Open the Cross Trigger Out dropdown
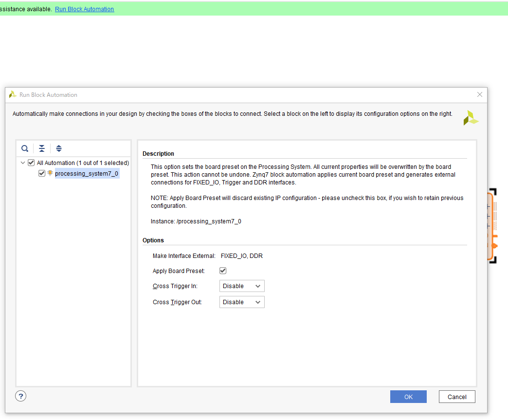508x420 pixels. (242, 302)
